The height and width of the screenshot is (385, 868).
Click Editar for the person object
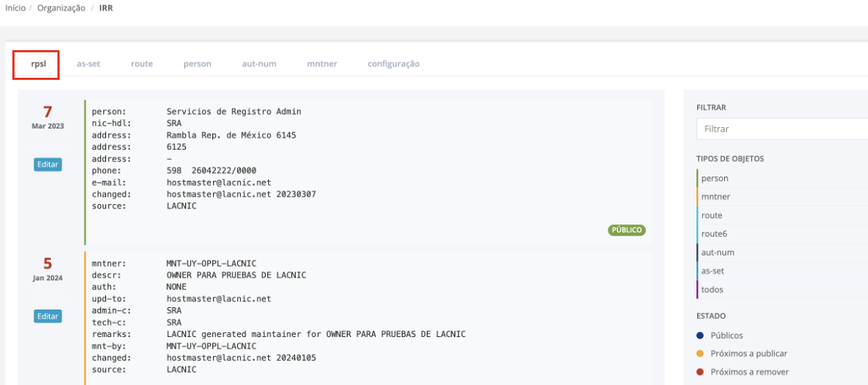(x=47, y=165)
